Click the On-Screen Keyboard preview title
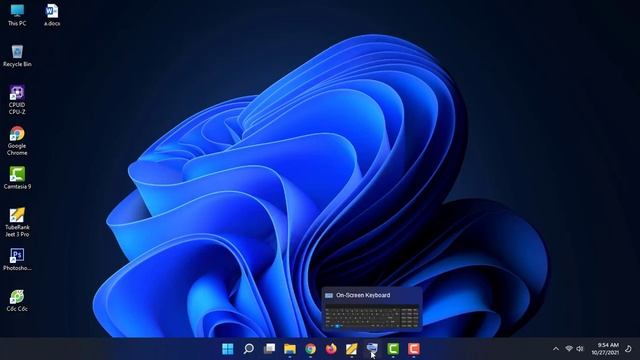This screenshot has width=640, height=360. [363, 295]
